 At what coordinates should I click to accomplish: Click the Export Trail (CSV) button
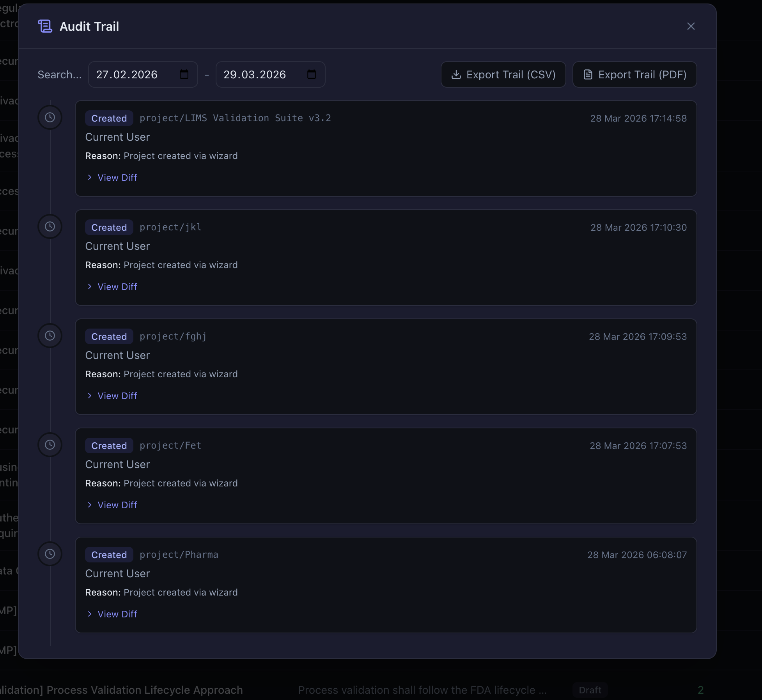click(x=503, y=74)
